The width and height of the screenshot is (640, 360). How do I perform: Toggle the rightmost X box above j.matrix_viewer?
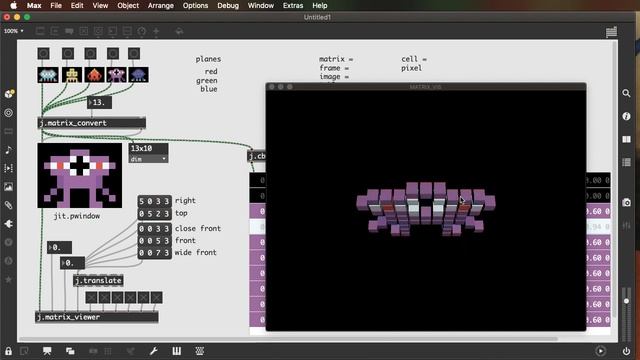156,298
